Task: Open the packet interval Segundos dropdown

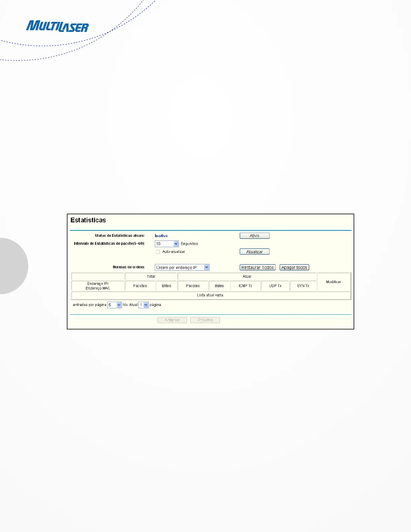Action: coord(167,244)
